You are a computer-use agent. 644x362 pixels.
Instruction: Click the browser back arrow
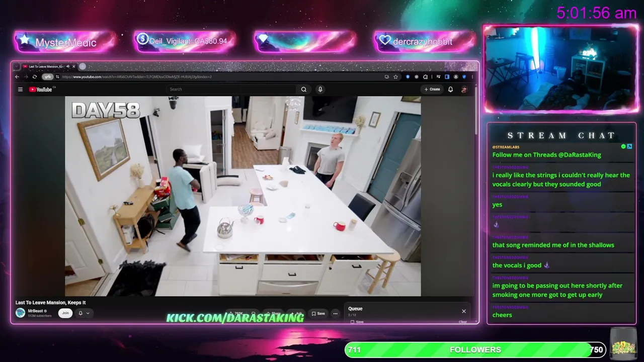coord(17,77)
